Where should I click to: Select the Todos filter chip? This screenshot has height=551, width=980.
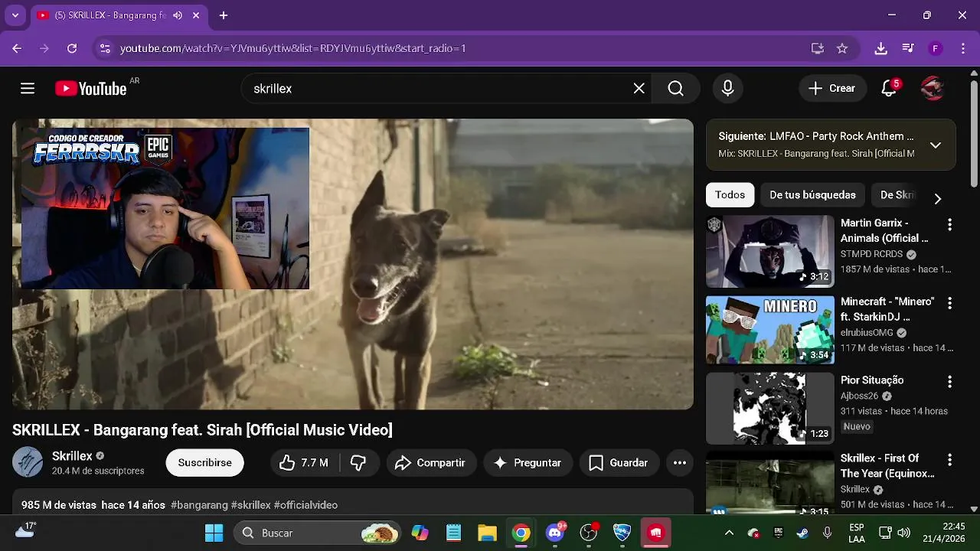(730, 195)
